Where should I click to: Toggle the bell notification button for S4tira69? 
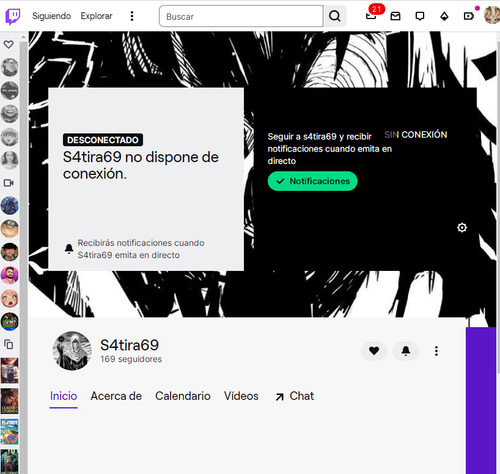click(x=406, y=351)
